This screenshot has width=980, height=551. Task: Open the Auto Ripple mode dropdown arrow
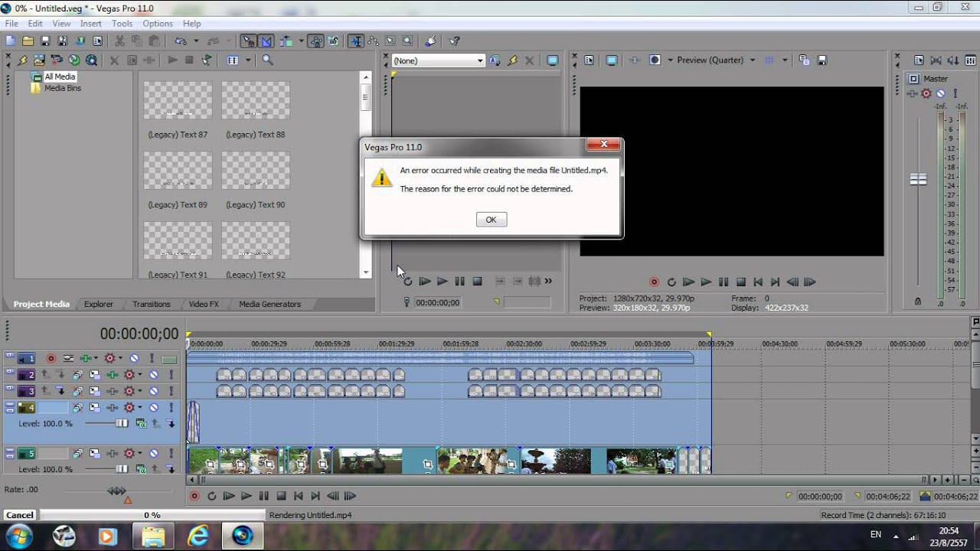[x=301, y=41]
